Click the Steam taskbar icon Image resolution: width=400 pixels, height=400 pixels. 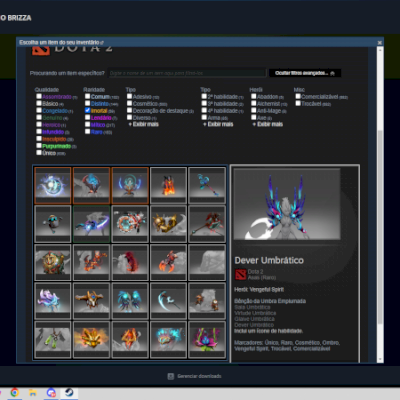tap(69, 393)
